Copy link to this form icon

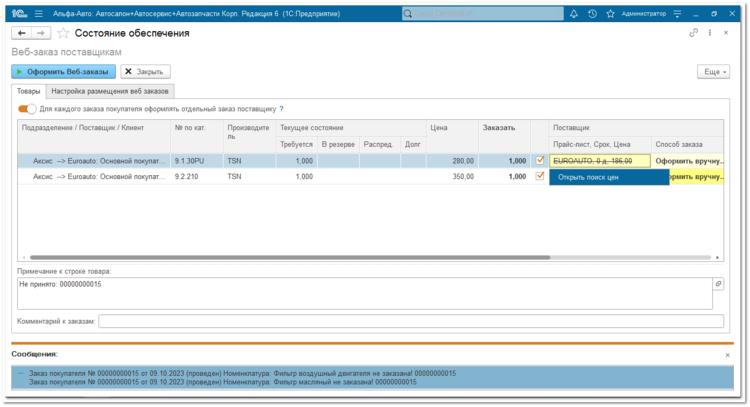[693, 33]
